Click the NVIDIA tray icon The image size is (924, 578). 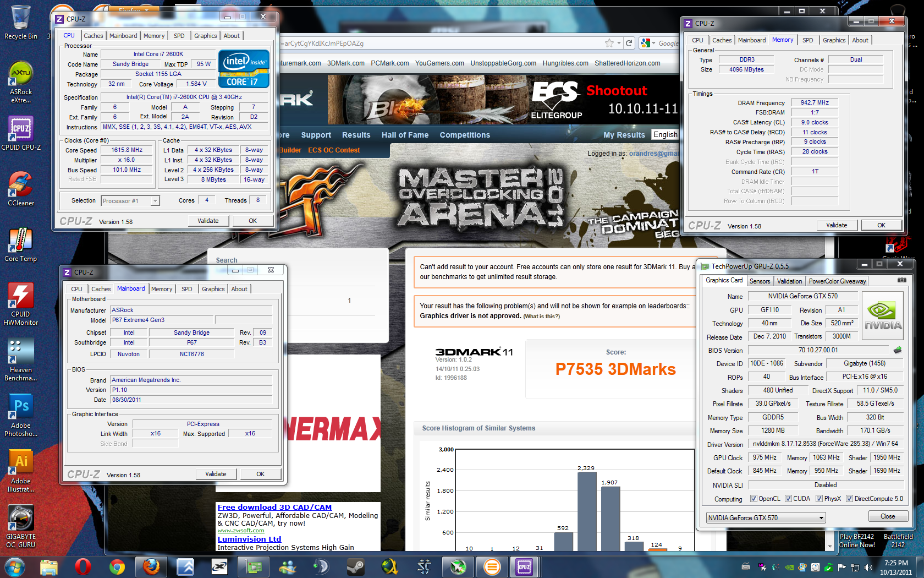(x=789, y=567)
